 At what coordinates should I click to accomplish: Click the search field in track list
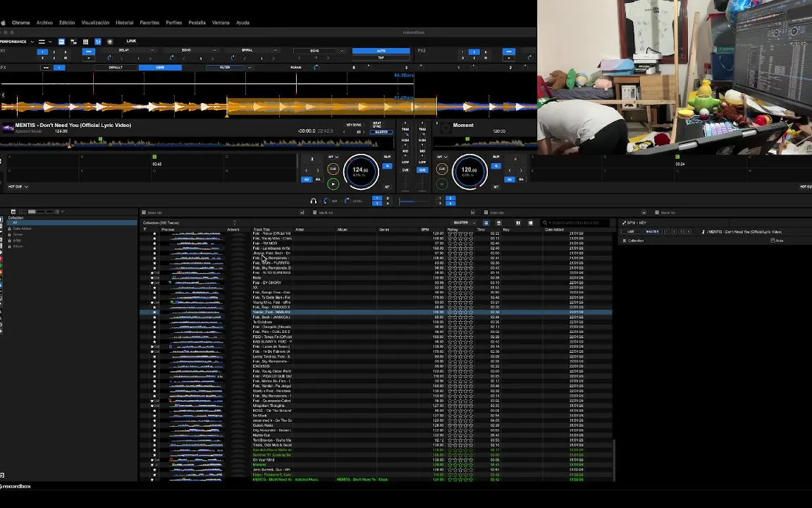point(575,223)
